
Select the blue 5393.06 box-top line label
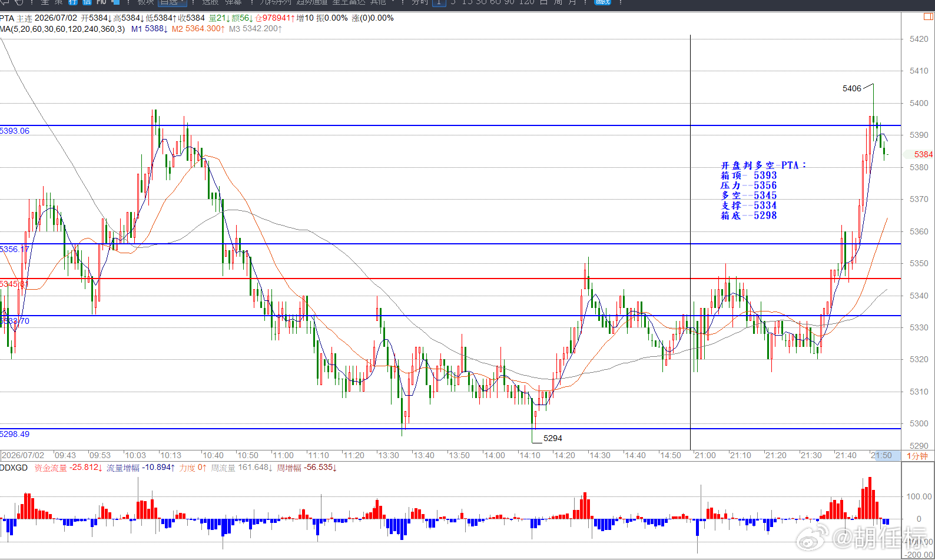pos(15,131)
